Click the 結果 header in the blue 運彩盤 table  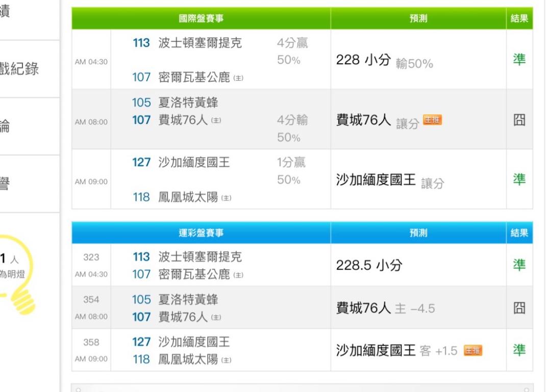tap(519, 232)
